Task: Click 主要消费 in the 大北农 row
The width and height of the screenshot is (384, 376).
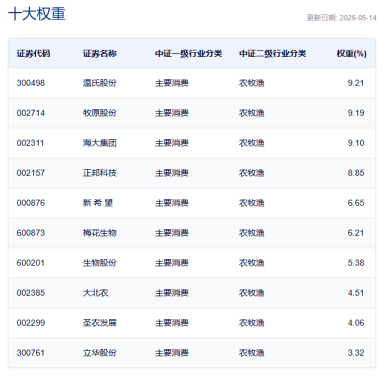Action: tap(172, 293)
